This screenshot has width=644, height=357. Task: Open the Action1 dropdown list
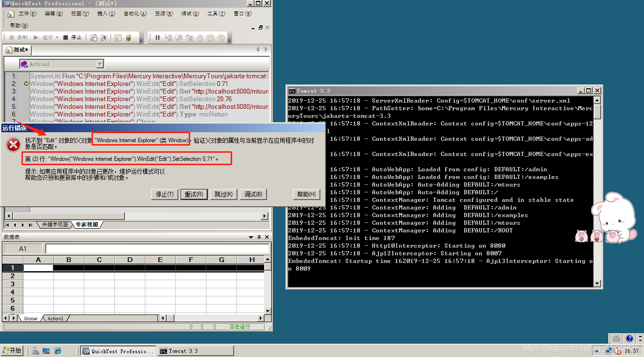coord(100,64)
